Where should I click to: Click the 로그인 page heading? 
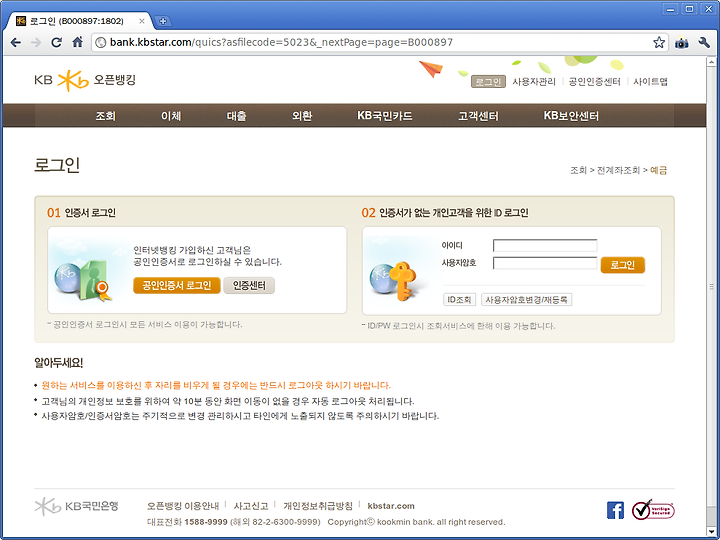coord(57,165)
